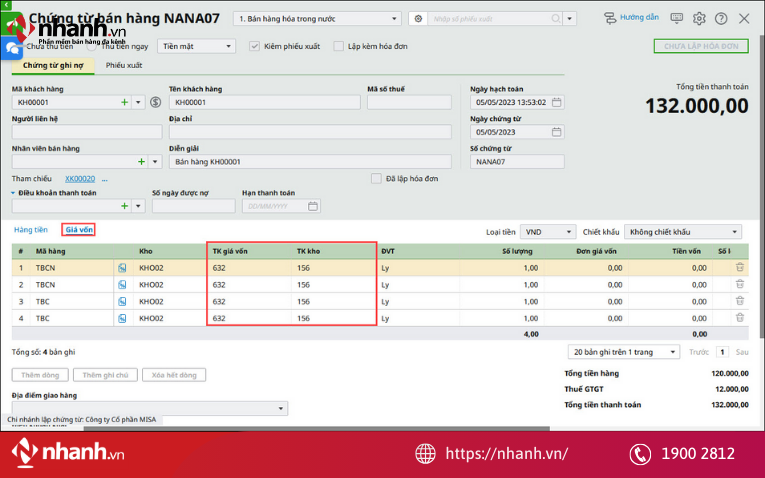This screenshot has width=765, height=478.
Task: Click the help question mark icon
Action: point(720,18)
